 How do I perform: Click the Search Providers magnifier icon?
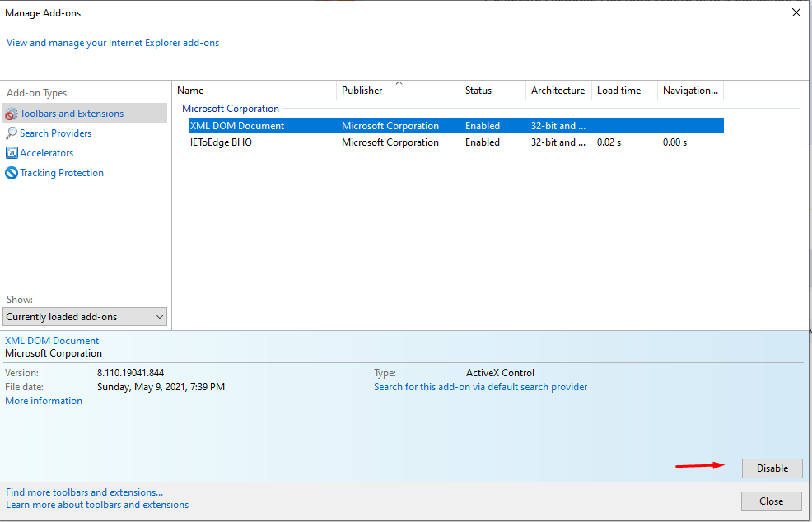click(x=12, y=133)
